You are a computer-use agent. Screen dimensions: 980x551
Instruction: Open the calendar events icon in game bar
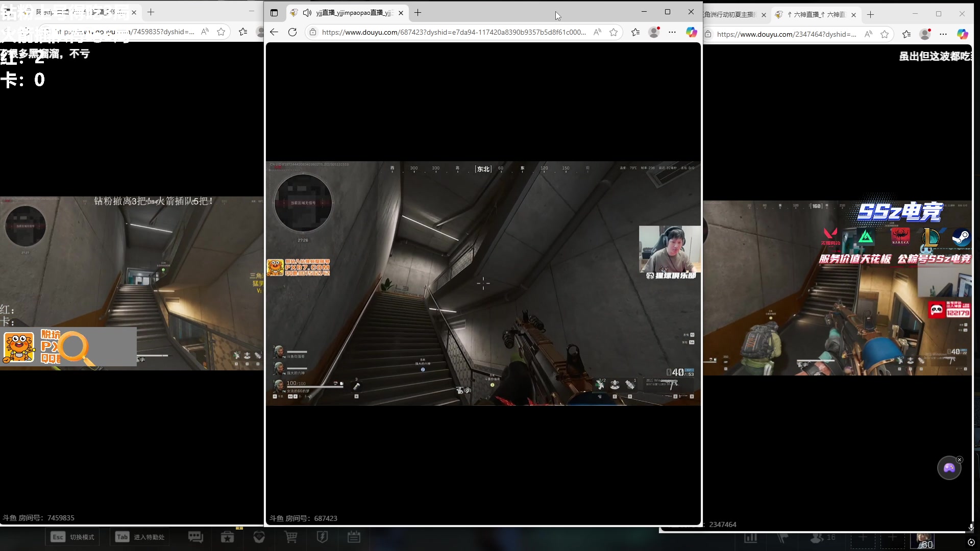354,537
